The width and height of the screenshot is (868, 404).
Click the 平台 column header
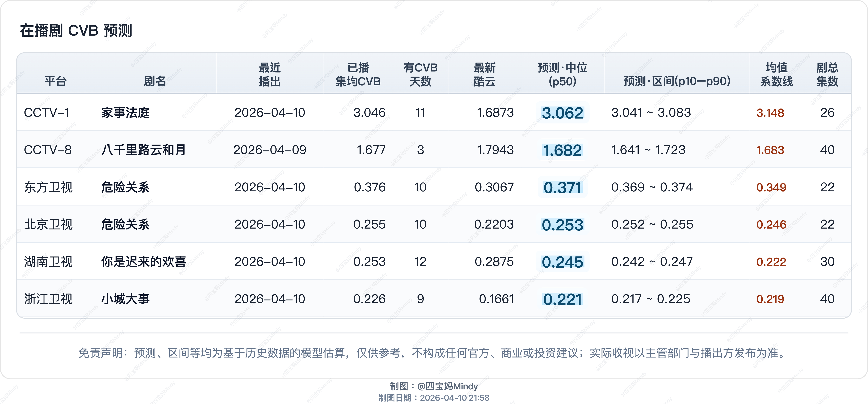pyautogui.click(x=55, y=81)
